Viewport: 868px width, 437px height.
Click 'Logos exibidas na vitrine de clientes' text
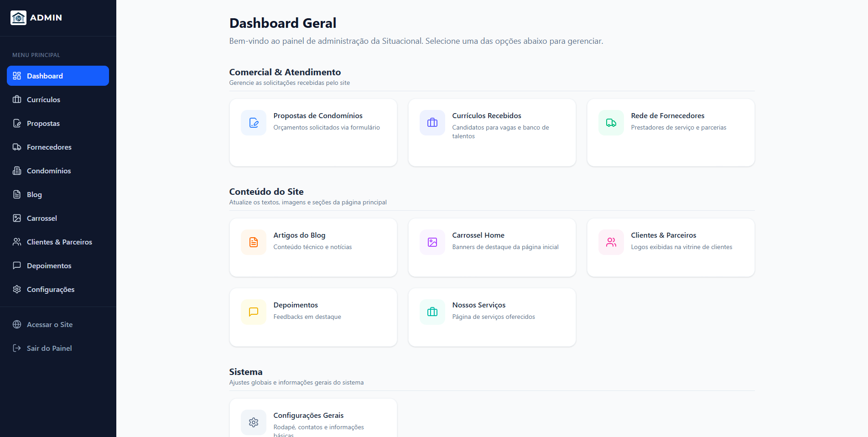click(x=681, y=247)
